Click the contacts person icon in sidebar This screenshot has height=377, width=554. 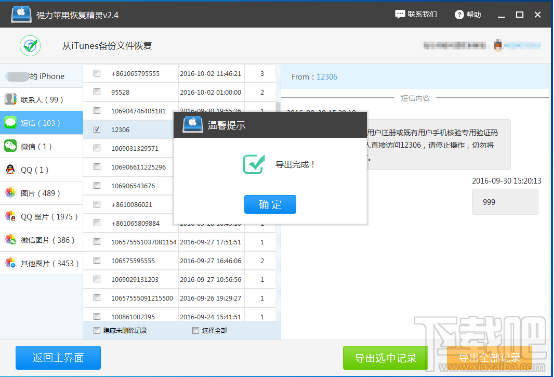(x=10, y=99)
